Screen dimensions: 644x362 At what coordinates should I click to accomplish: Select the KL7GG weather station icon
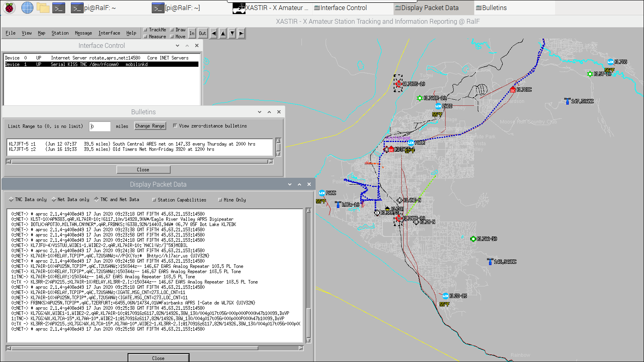tap(611, 62)
